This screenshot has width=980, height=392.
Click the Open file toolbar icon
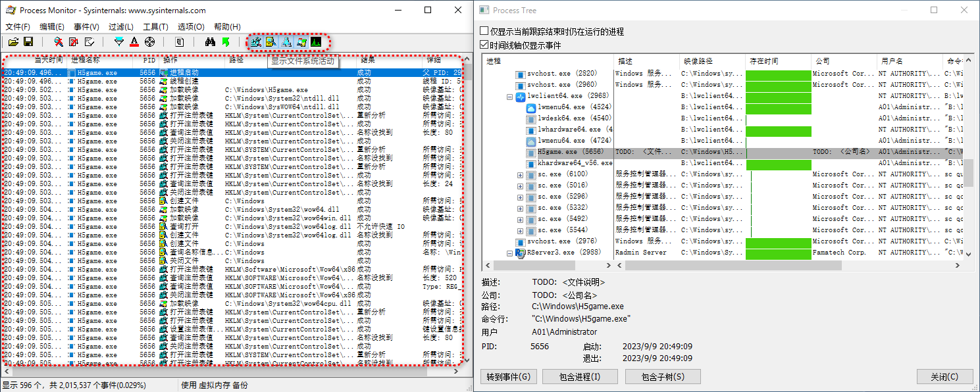(x=13, y=42)
